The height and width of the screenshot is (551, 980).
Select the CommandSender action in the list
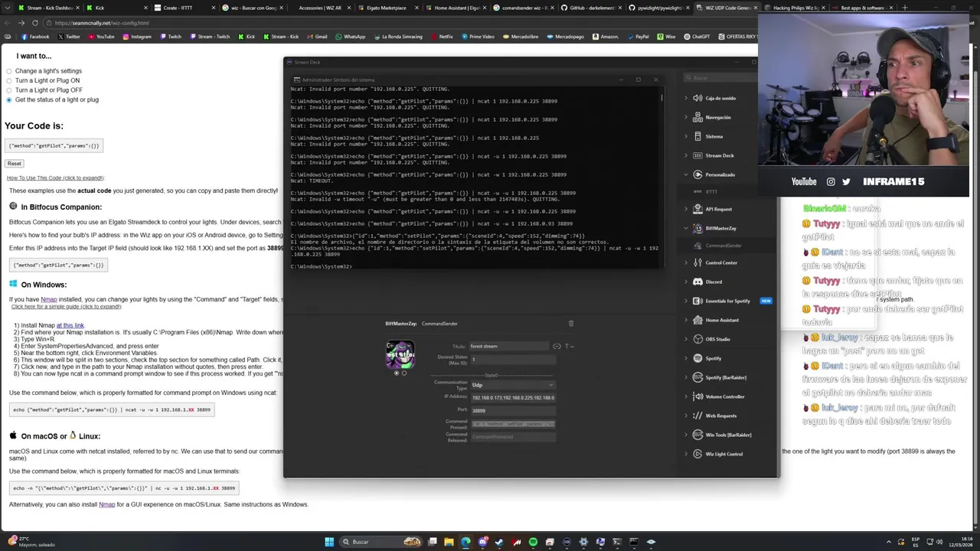click(x=723, y=246)
